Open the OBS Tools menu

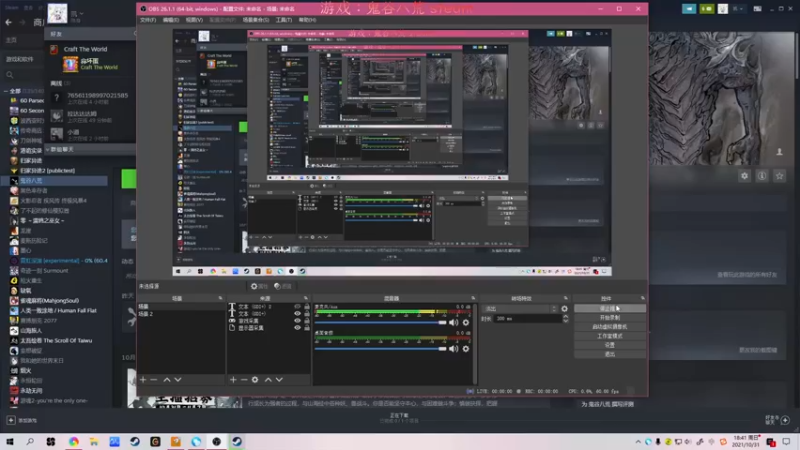284,20
